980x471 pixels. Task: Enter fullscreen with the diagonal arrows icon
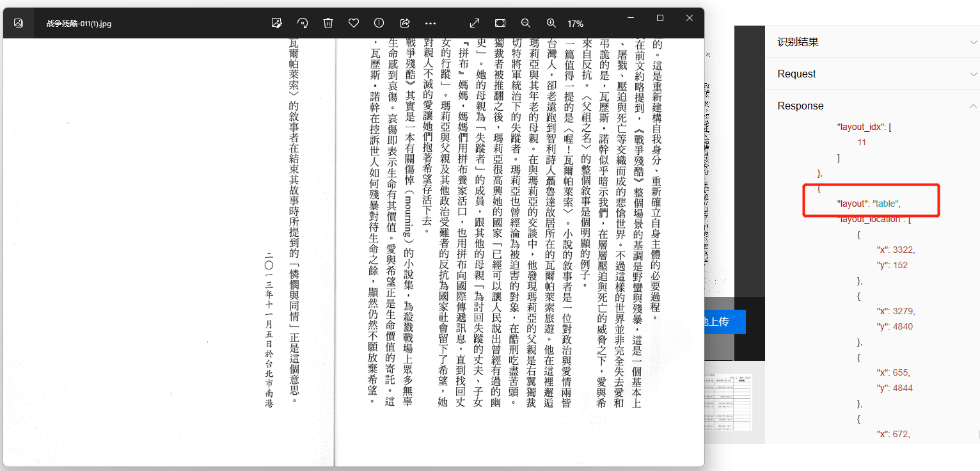[x=475, y=23]
